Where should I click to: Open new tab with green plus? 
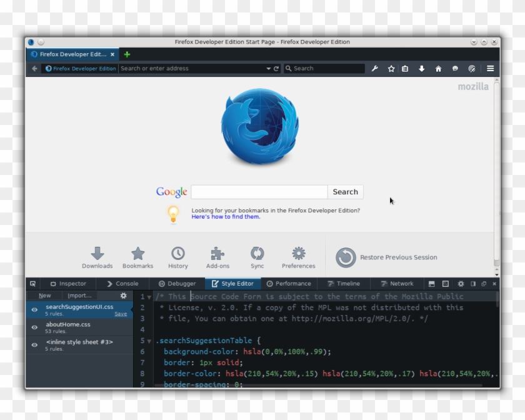click(x=127, y=54)
